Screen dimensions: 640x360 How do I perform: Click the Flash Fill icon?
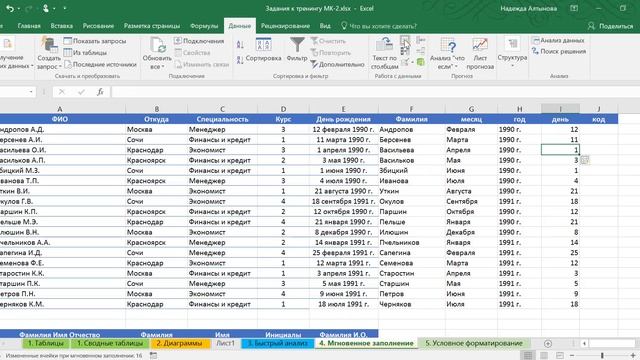[404, 40]
